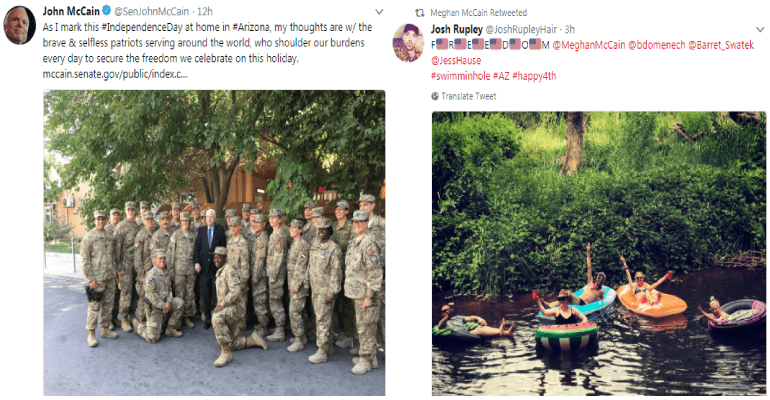Follow the mccain.senate.gov link

[x=115, y=75]
